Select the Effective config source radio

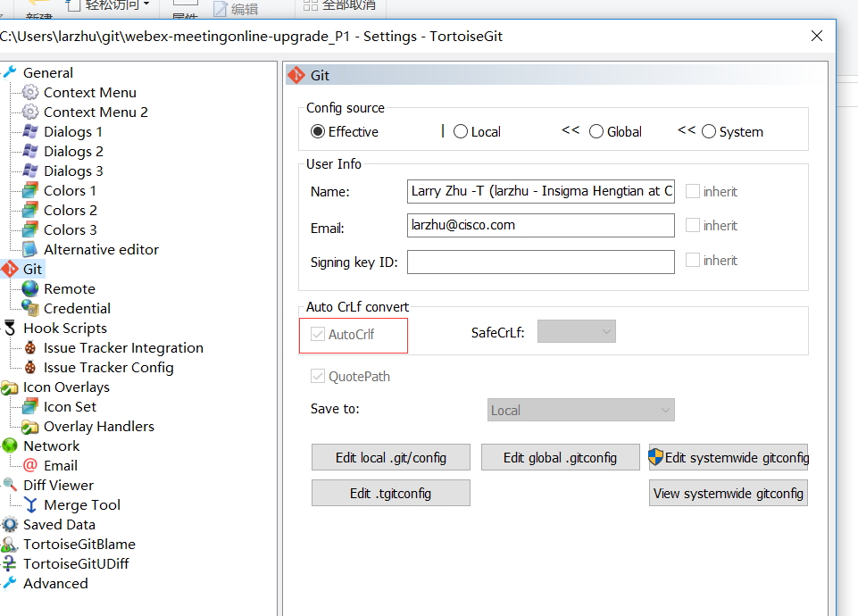(x=318, y=132)
